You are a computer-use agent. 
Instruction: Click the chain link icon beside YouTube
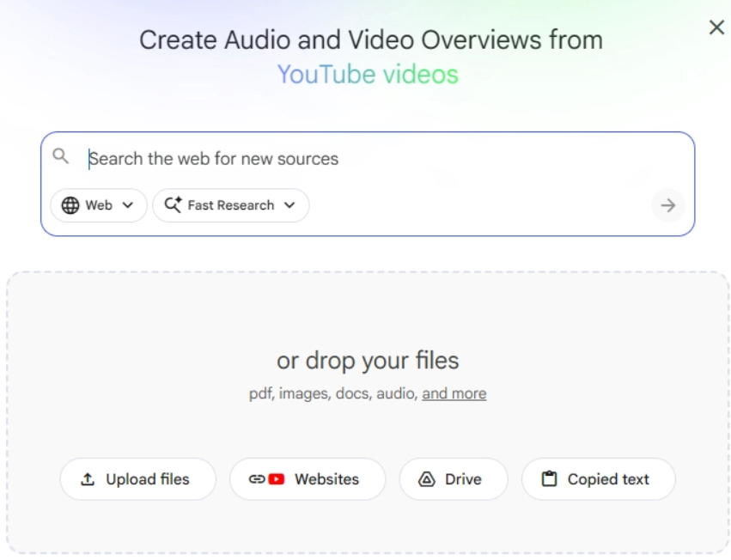point(257,479)
